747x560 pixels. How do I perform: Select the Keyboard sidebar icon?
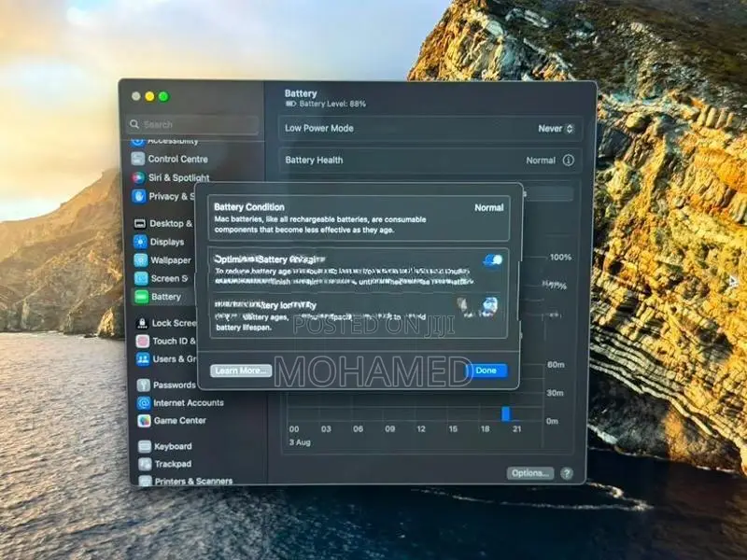(x=145, y=447)
